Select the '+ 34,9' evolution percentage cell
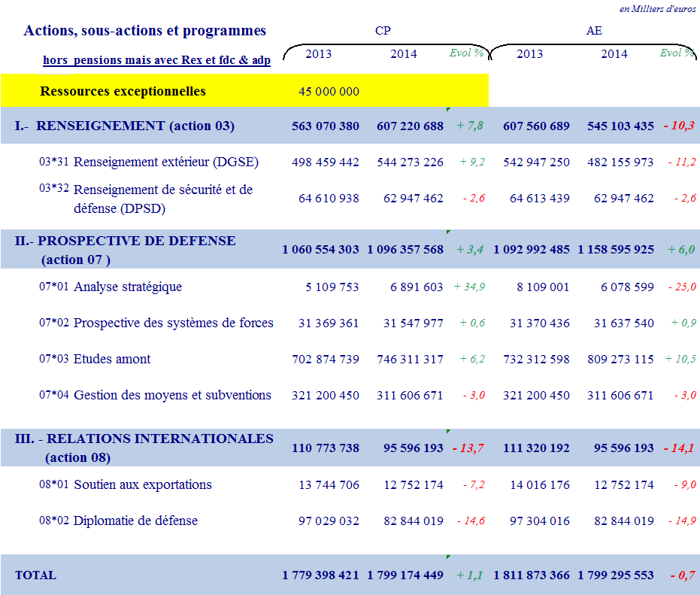700x595 pixels. 469,287
